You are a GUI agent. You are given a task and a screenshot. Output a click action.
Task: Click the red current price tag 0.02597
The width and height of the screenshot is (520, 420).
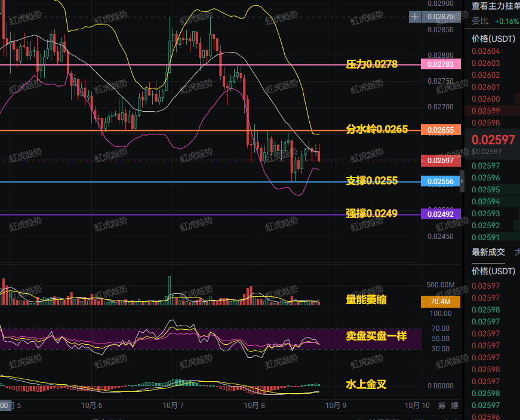441,161
